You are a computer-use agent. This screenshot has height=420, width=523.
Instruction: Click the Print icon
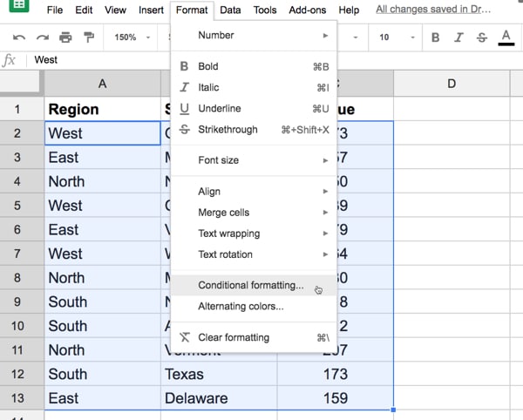click(65, 37)
